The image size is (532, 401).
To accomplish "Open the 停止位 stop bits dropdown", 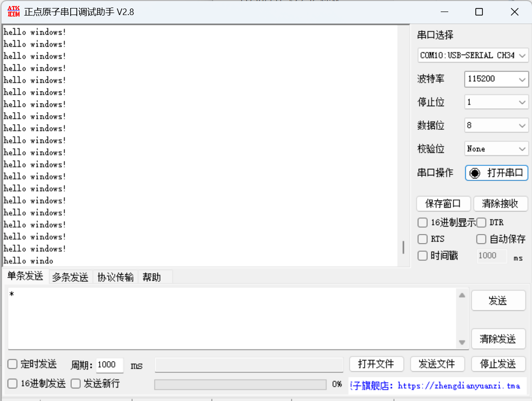I will click(x=496, y=102).
